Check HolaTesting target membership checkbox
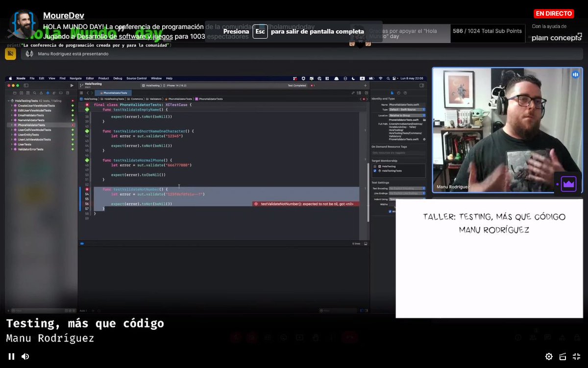The width and height of the screenshot is (588, 368). (x=375, y=166)
